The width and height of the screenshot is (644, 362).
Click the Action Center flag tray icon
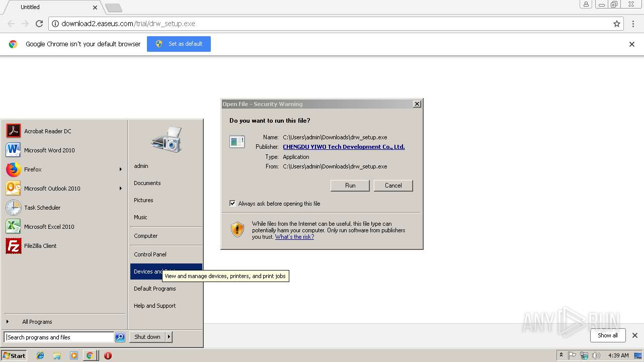(572, 355)
